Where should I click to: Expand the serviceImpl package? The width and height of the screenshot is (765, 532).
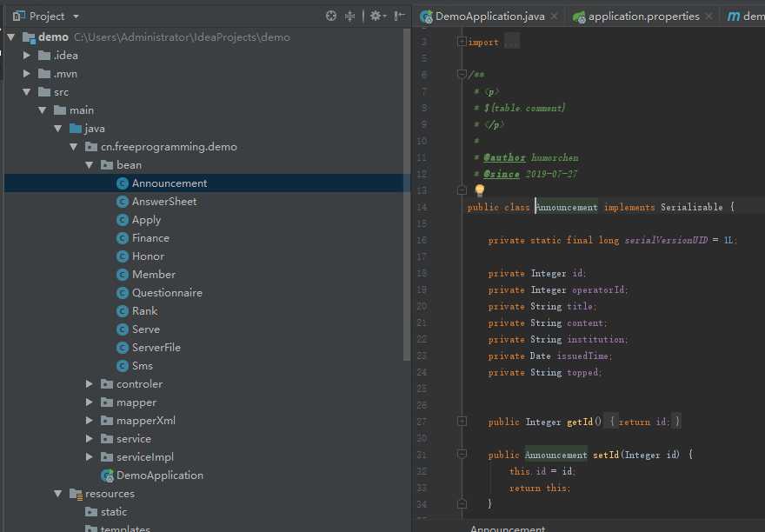[90, 457]
